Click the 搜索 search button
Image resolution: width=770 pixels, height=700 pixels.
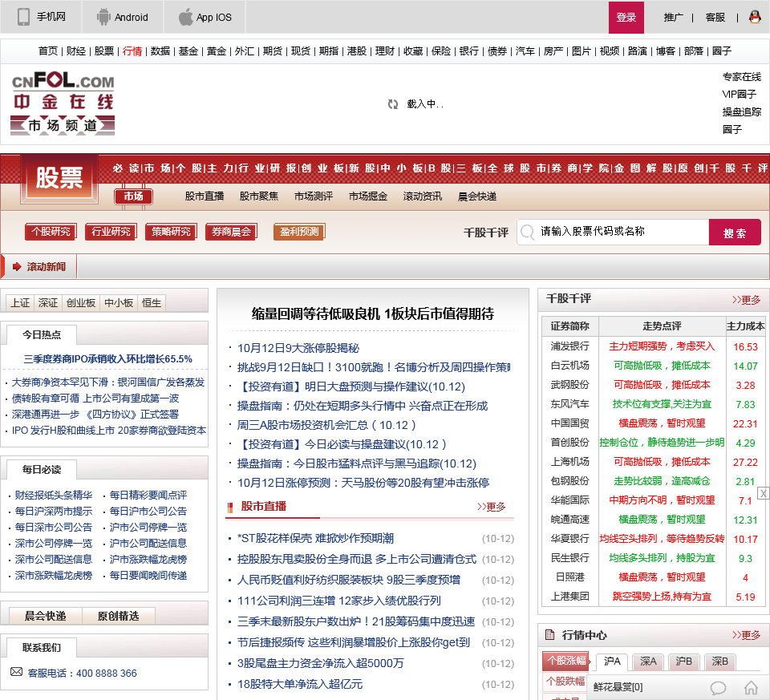735,233
